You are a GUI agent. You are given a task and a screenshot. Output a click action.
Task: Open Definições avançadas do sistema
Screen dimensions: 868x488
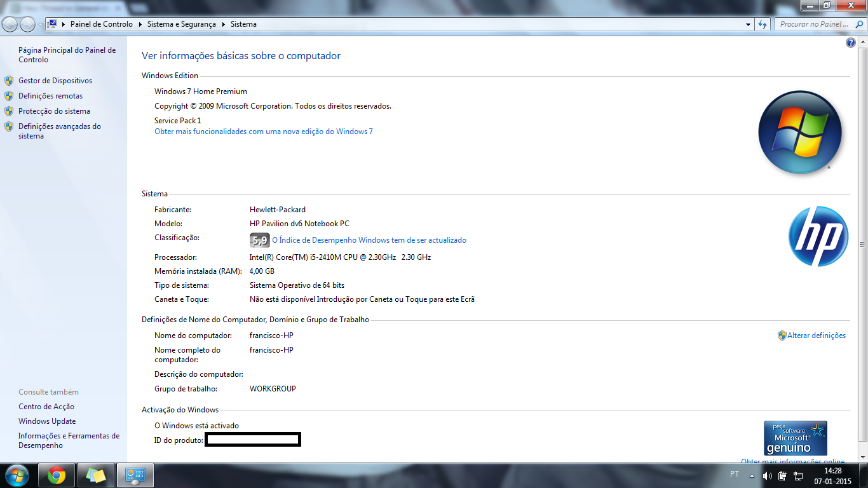(60, 131)
